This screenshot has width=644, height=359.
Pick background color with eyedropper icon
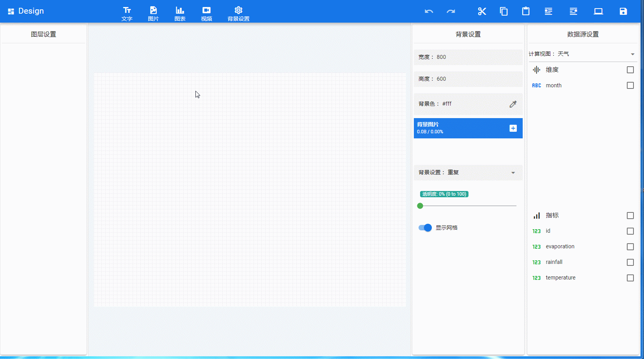[513, 104]
